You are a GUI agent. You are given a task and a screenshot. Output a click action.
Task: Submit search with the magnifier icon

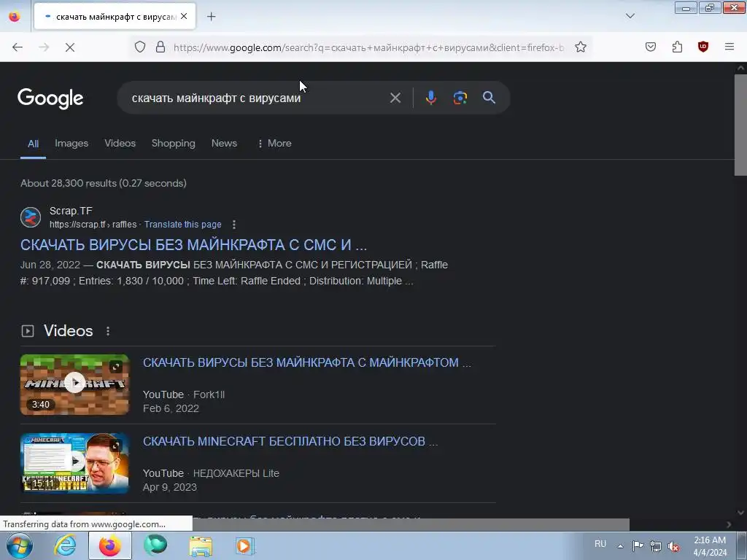click(489, 98)
